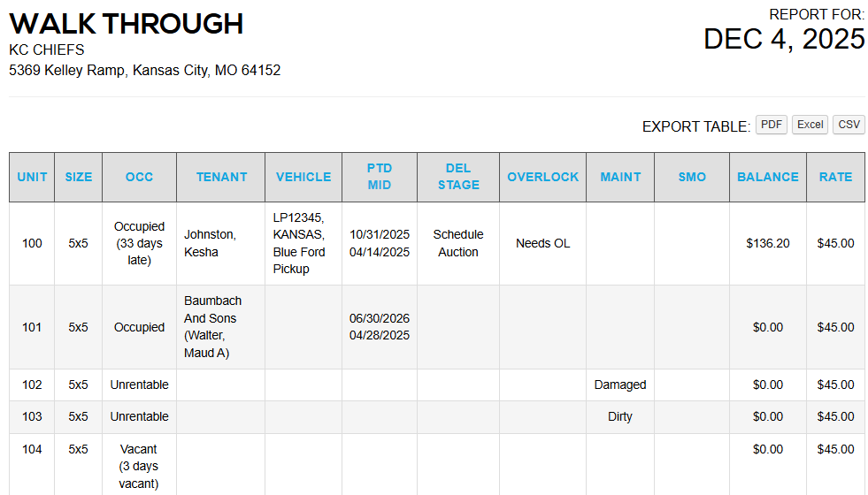Click the Damaged maintenance cell for unit 102
Image resolution: width=868 pixels, height=495 pixels.
(x=620, y=385)
